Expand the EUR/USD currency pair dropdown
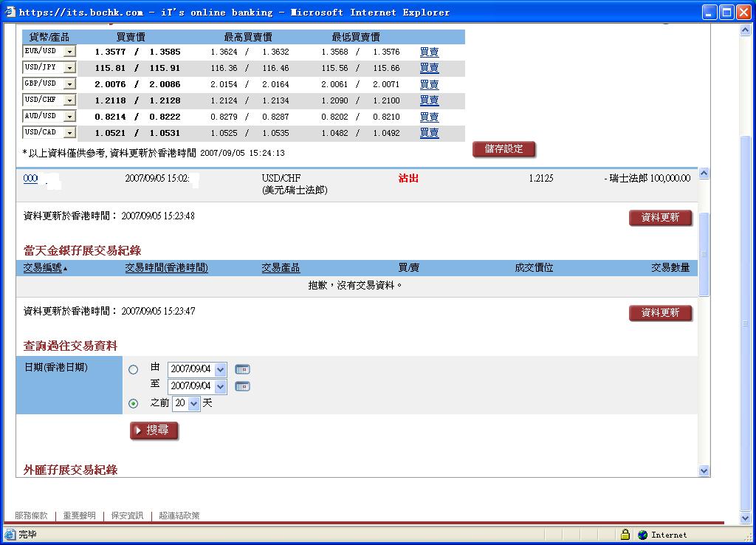This screenshot has width=756, height=545. (70, 51)
